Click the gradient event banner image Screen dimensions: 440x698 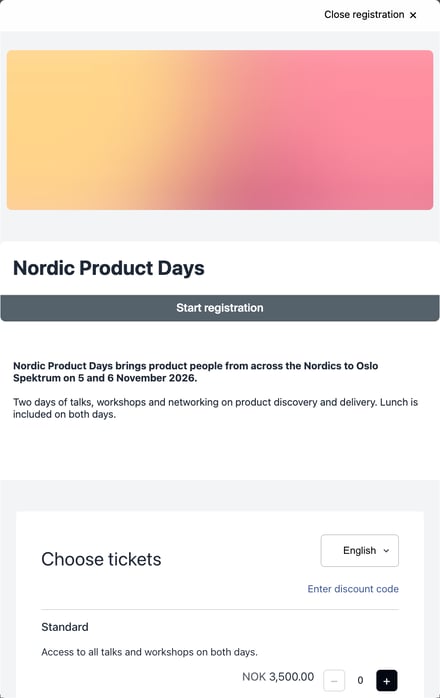(220, 130)
